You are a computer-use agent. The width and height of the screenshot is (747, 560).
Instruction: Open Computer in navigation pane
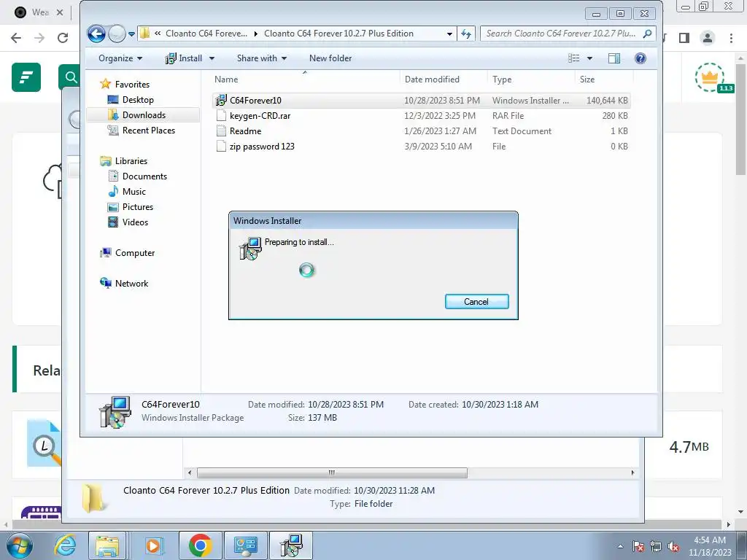tap(135, 253)
